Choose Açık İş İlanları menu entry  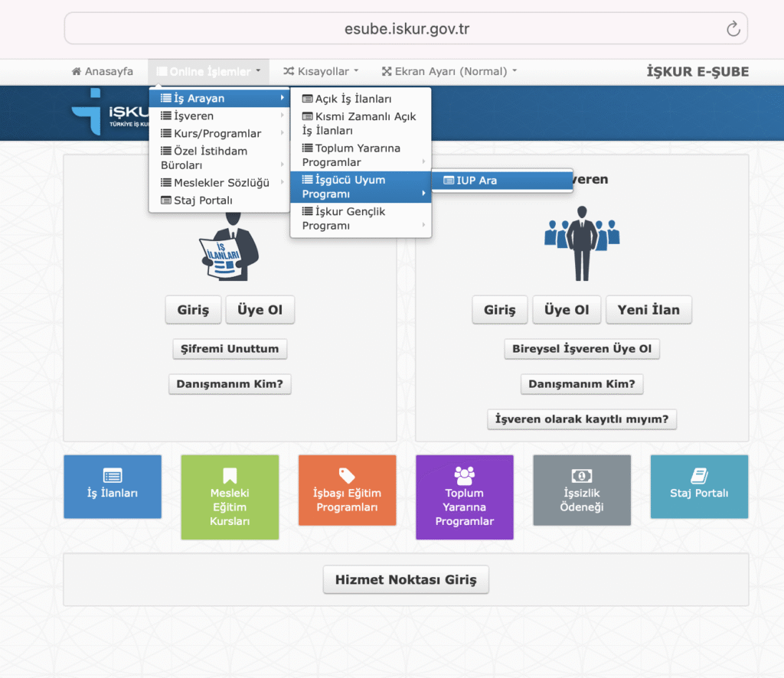coord(353,99)
